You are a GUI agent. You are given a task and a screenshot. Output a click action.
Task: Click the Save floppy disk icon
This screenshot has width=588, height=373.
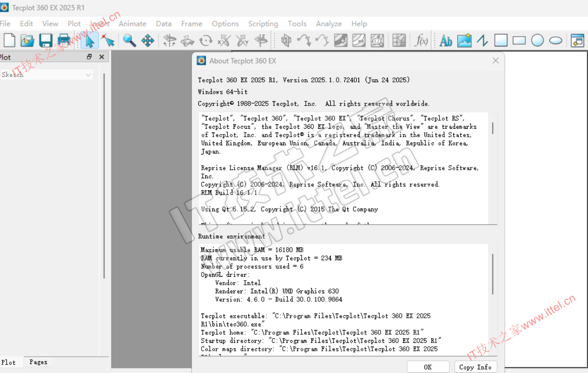46,41
